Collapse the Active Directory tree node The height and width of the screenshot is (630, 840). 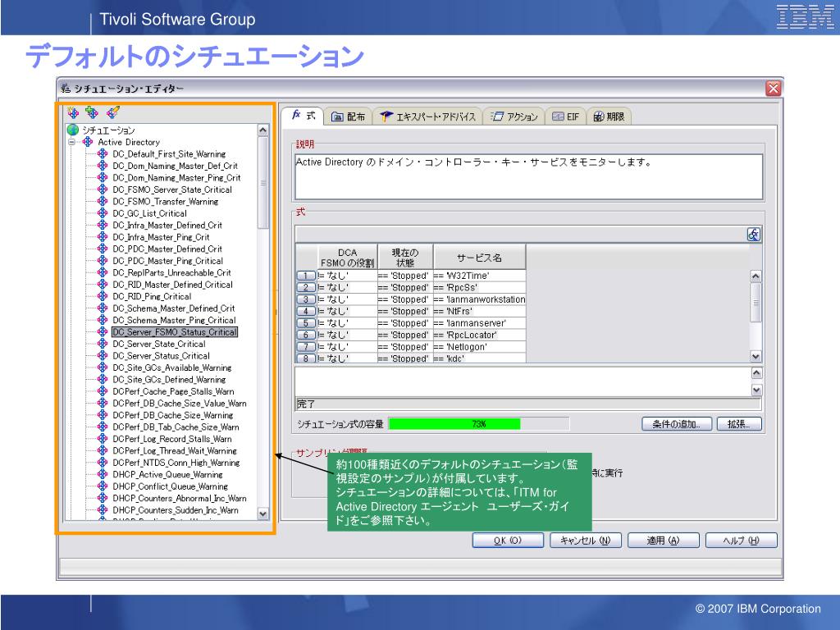(71, 143)
